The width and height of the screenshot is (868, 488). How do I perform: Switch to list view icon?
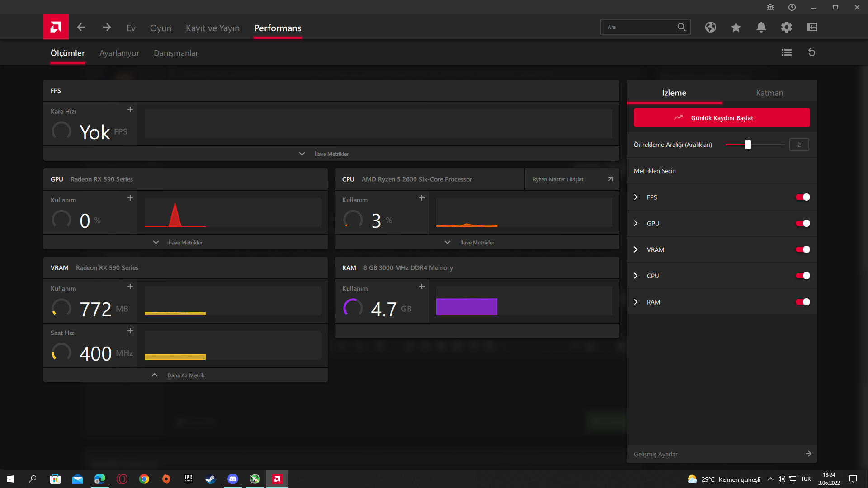[x=786, y=52]
